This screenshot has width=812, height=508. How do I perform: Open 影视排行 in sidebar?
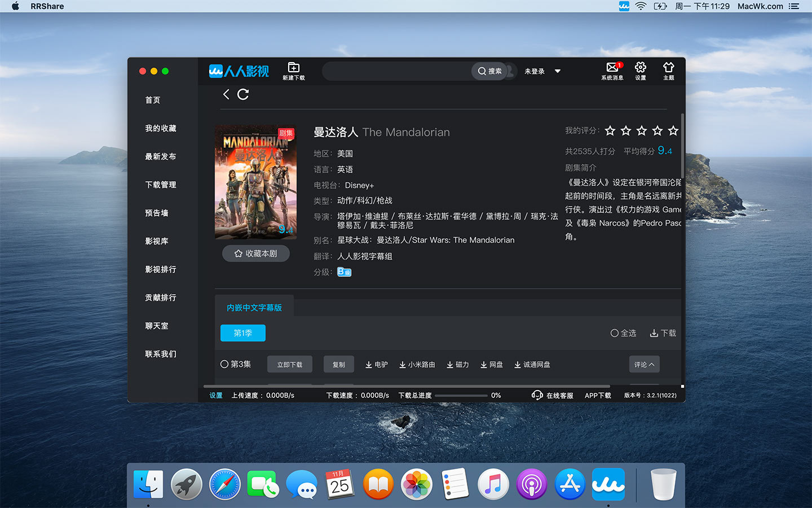[161, 269]
